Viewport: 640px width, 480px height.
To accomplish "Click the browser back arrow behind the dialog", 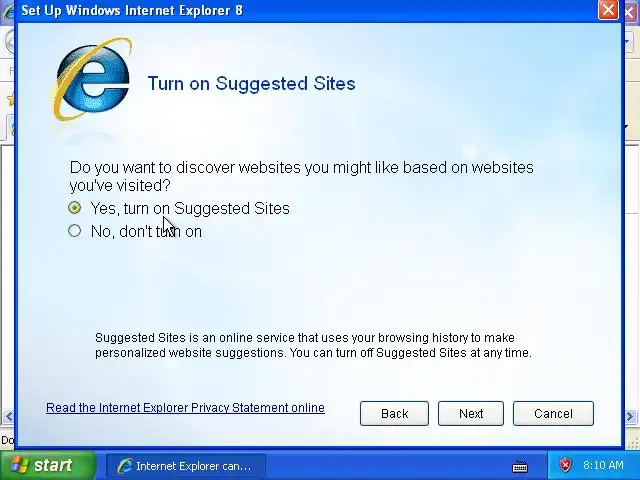I will 9,42.
